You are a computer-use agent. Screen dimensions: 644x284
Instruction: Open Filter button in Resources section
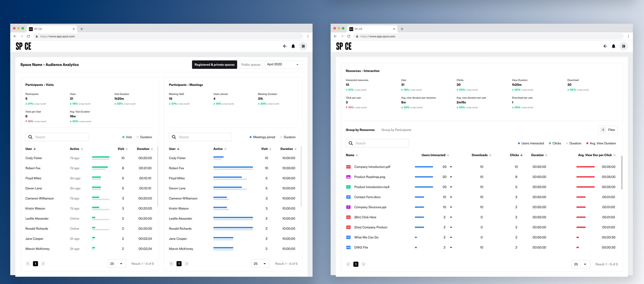pos(608,130)
